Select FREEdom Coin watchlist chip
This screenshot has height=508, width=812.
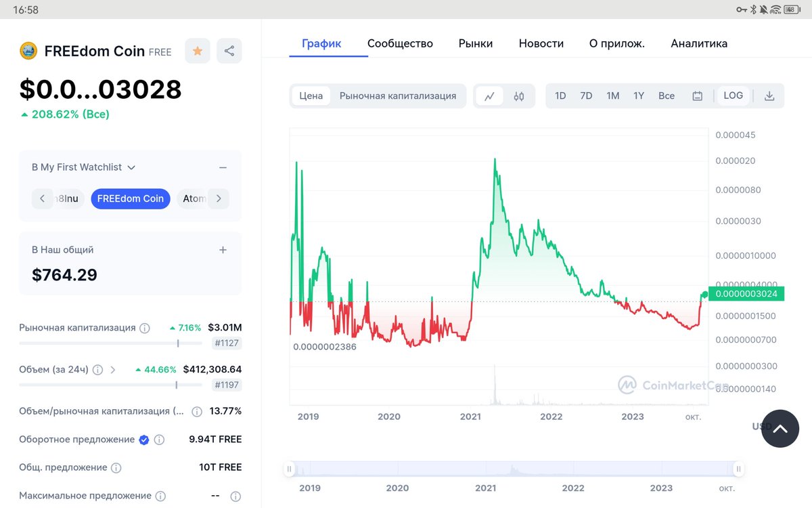pyautogui.click(x=131, y=198)
